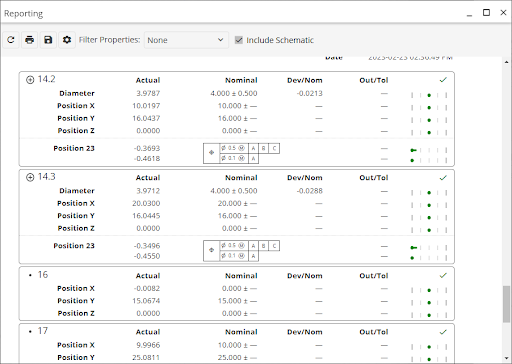Image resolution: width=512 pixels, height=364 pixels.
Task: Print the report using printer icon
Action: (30, 40)
